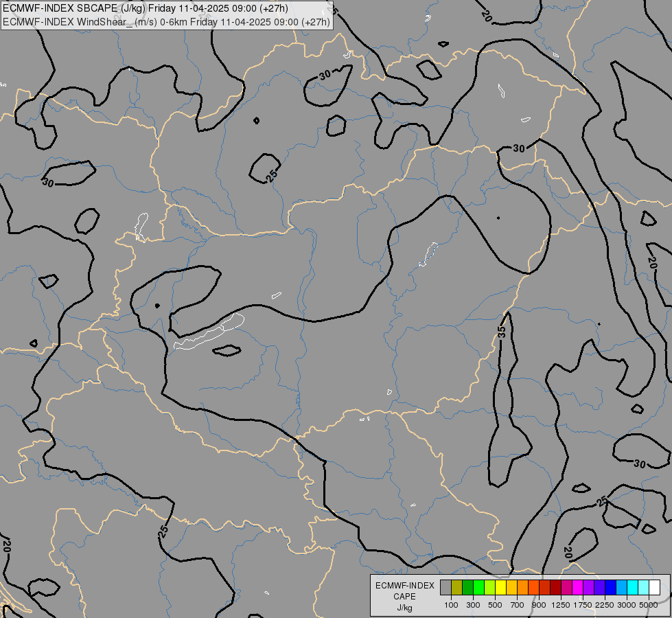Pick the amber swatch left of 700 tick
672x618 pixels.
511,588
